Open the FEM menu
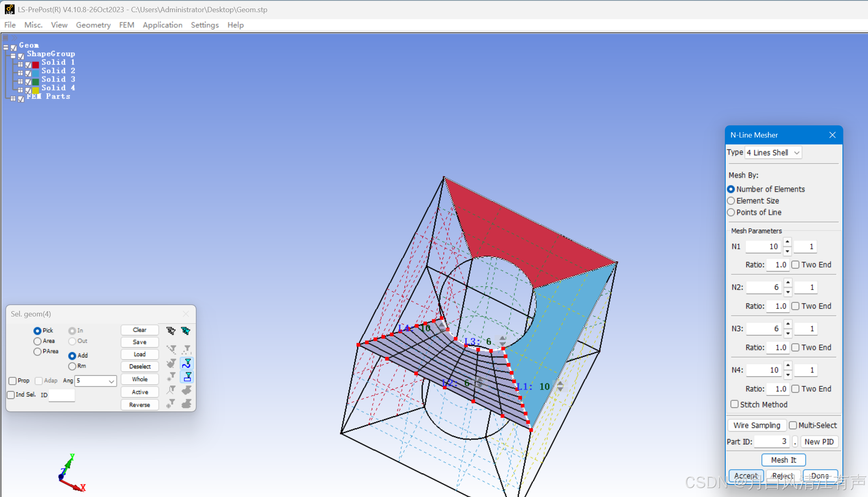 (126, 25)
